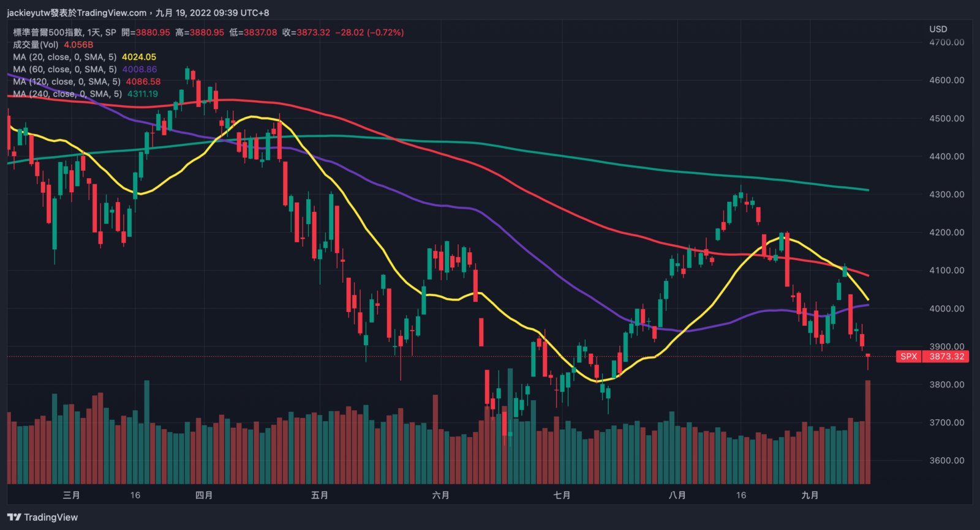Select the MA 120 indicator legend
Image resolution: width=980 pixels, height=530 pixels.
click(66, 81)
